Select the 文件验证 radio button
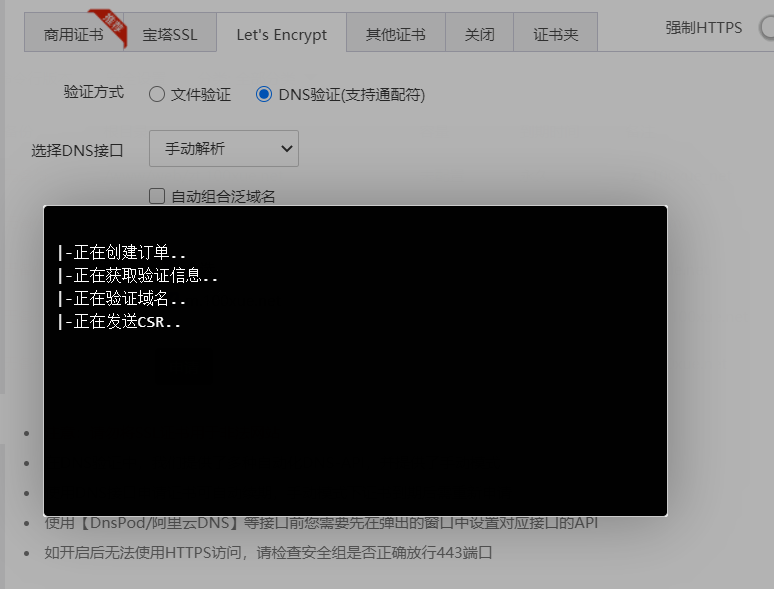774x589 pixels. coord(157,94)
